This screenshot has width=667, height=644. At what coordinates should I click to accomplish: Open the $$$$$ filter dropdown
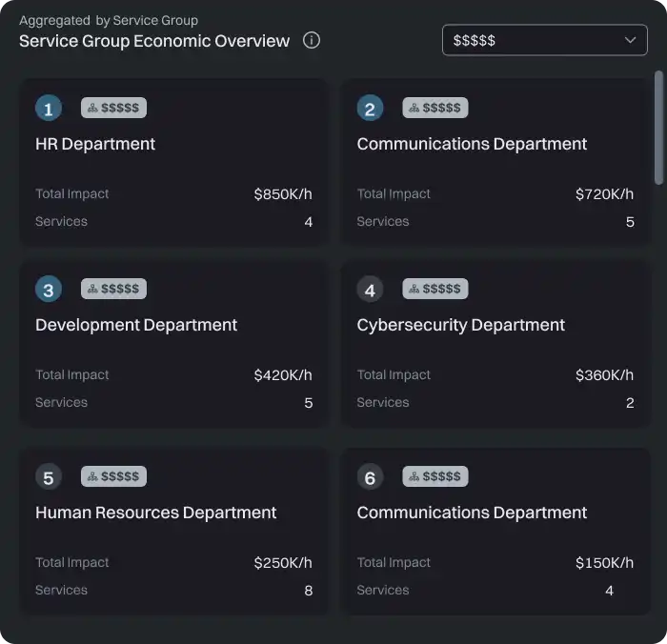click(544, 40)
